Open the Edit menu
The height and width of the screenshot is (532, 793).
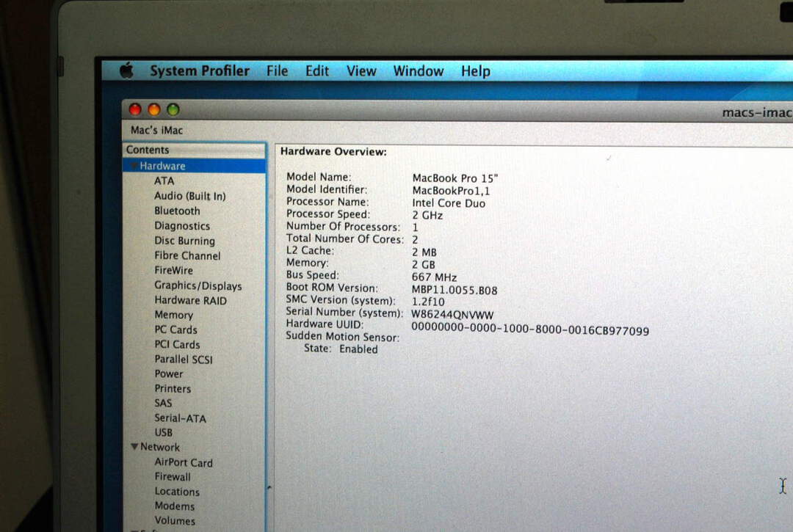(317, 71)
